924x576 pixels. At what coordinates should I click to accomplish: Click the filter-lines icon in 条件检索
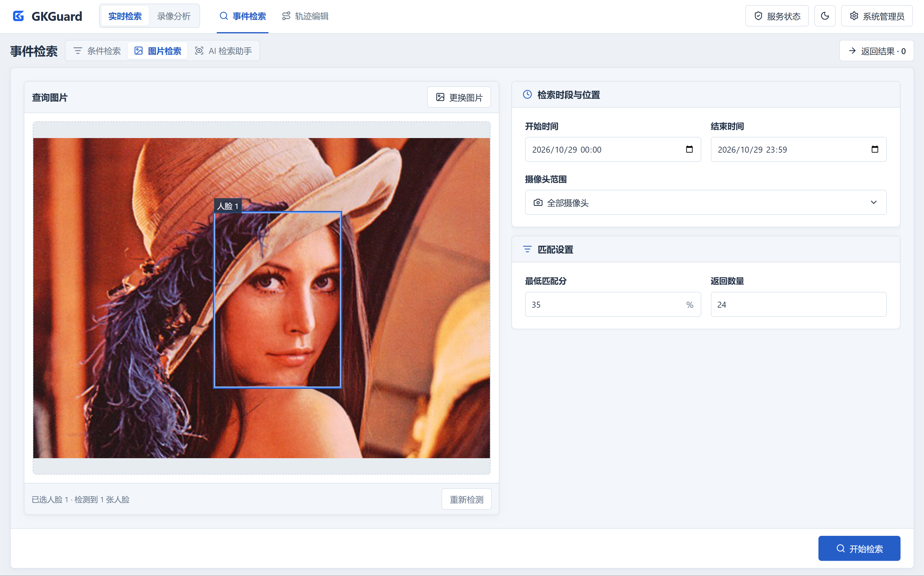78,51
